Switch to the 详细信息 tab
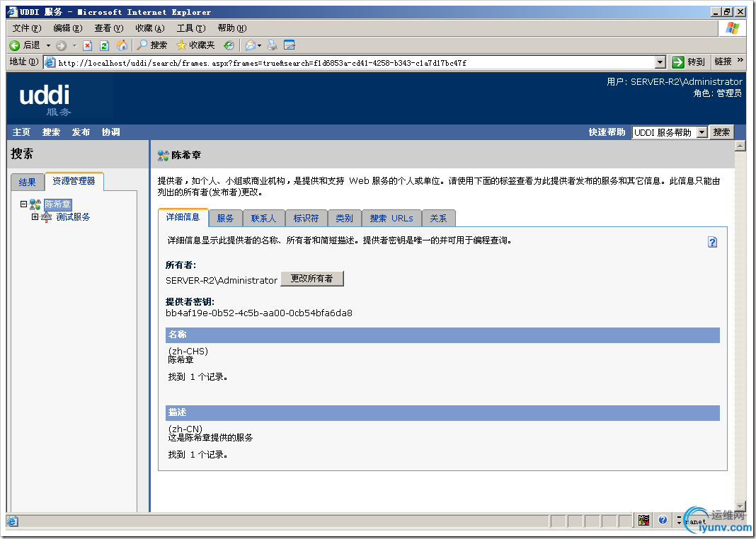The height and width of the screenshot is (539, 756). pyautogui.click(x=183, y=217)
